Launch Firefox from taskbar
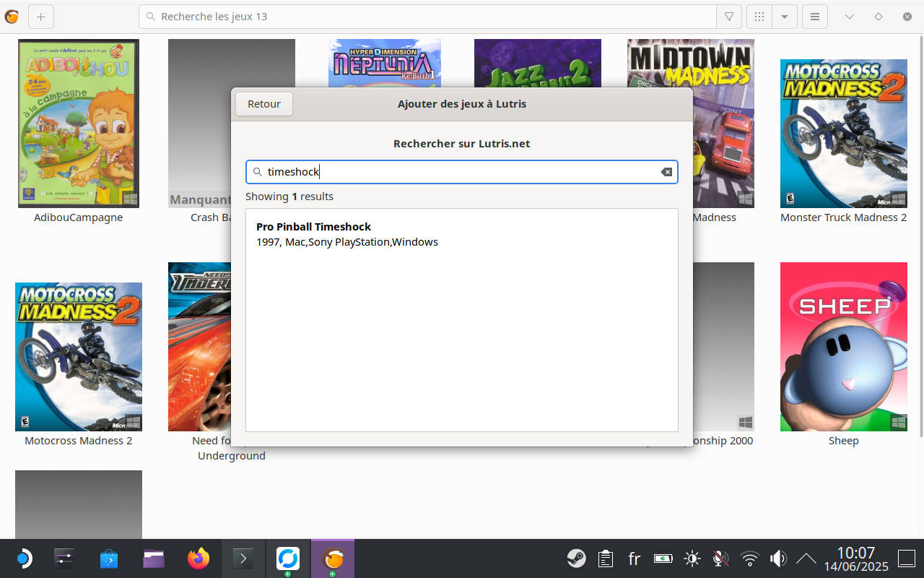 199,558
